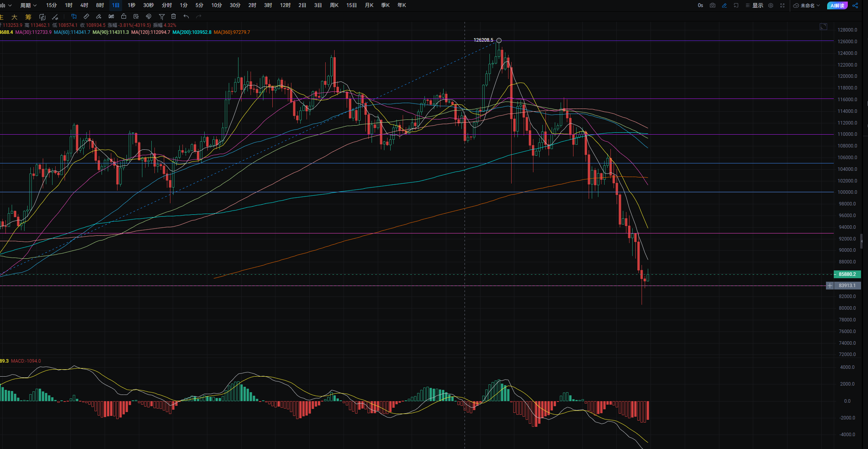
Task: Click the ruler measurement tool icon
Action: click(86, 16)
